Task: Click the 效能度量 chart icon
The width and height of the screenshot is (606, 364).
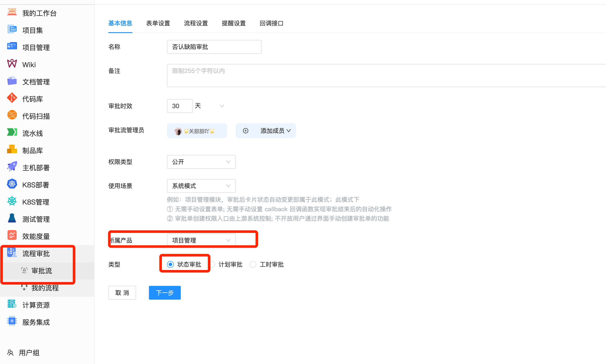Action: click(x=12, y=235)
